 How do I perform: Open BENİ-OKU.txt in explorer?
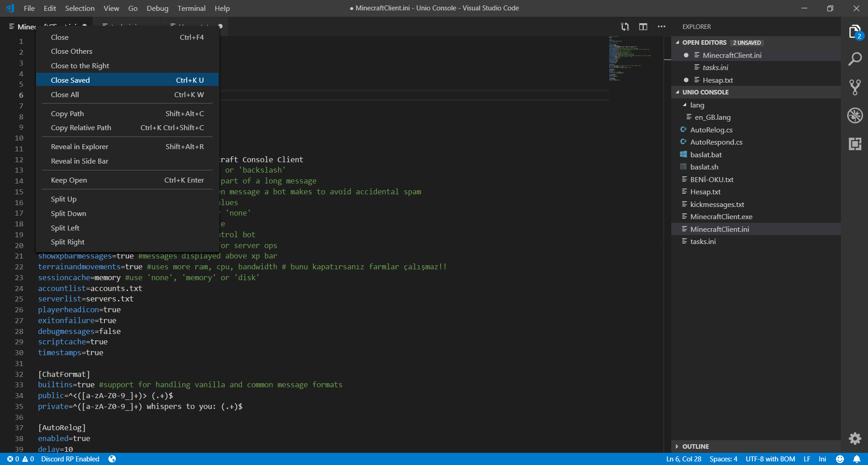756,179
